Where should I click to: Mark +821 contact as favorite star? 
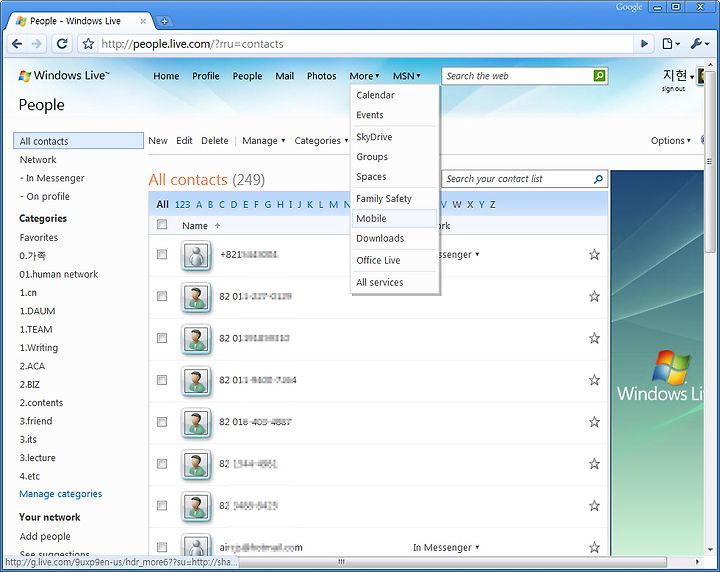coord(594,254)
